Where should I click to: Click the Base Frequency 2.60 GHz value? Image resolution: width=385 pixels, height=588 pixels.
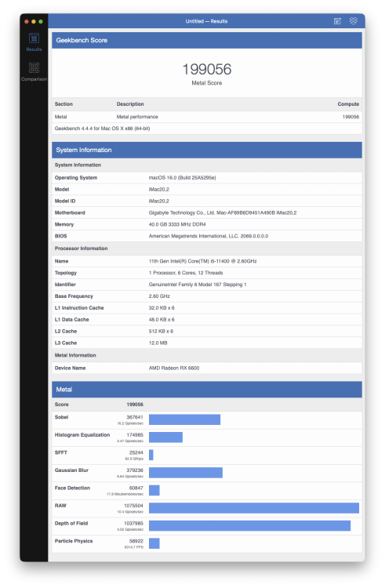[159, 296]
